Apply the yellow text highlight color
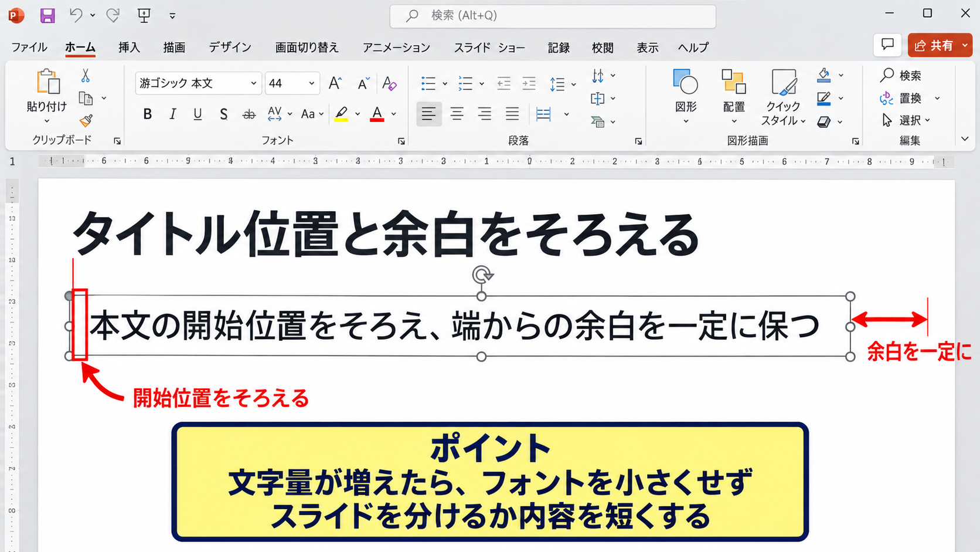Screen dimensions: 980x552 coord(341,114)
